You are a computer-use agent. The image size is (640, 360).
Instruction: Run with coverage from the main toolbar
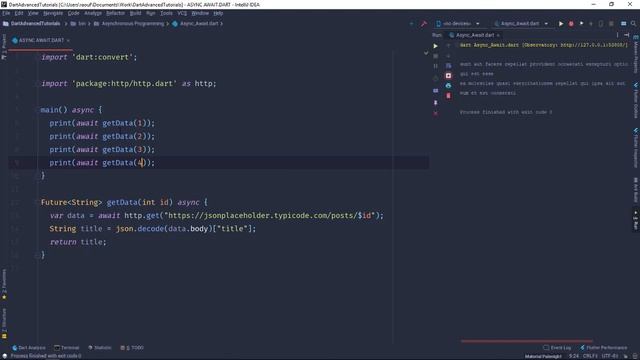pos(581,24)
